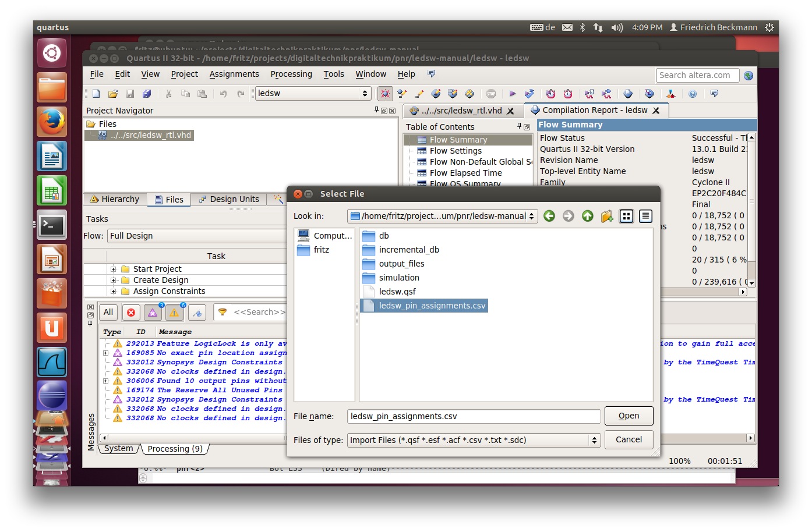Click Start Compilation play icon in toolbar
Screen dimensions: 812x532
pos(512,94)
